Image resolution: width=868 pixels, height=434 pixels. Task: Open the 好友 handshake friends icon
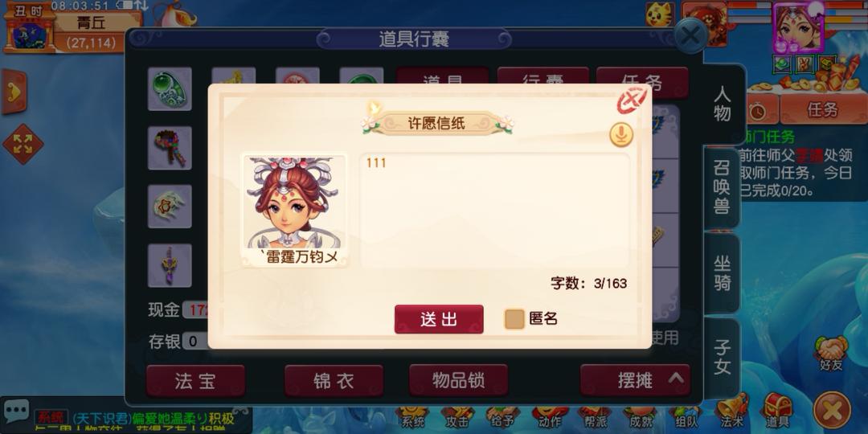tap(831, 354)
